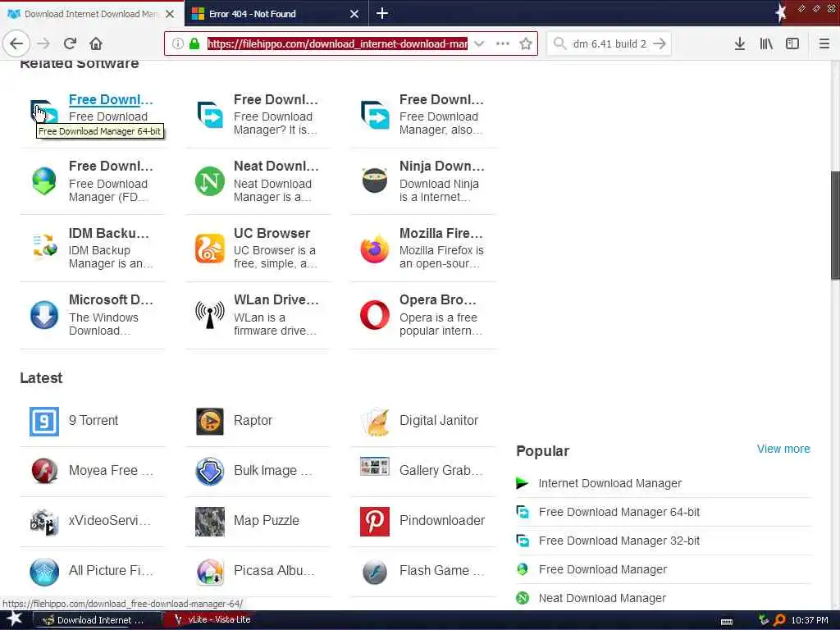Click the Neat Download Manager green N icon

[x=209, y=181]
